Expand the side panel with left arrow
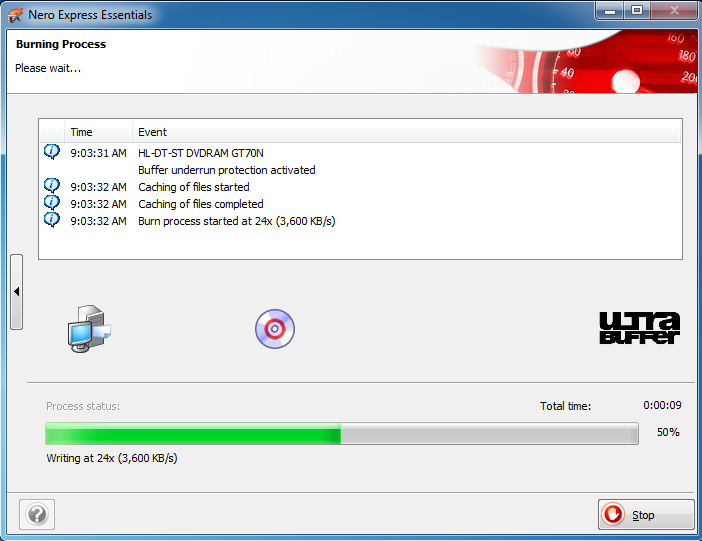This screenshot has height=541, width=702. [17, 292]
